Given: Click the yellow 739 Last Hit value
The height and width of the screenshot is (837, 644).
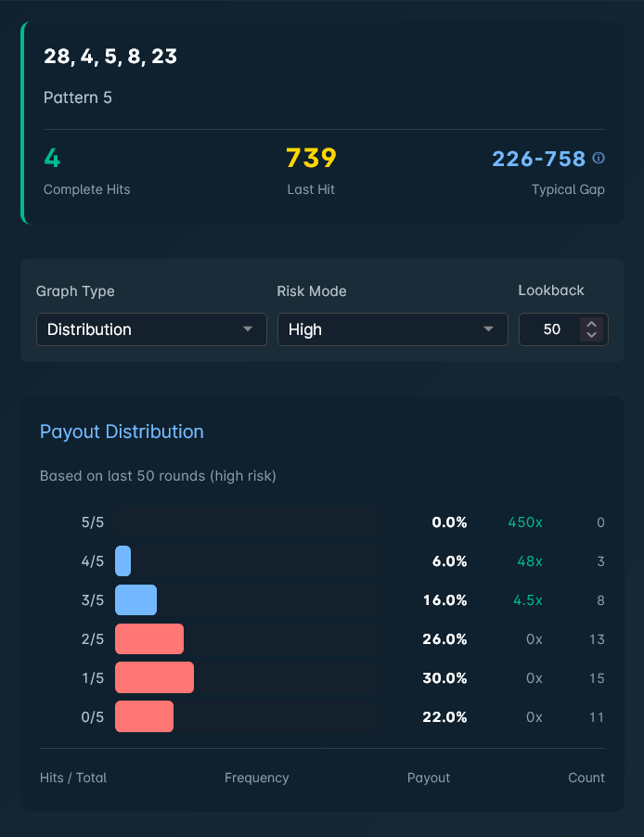Looking at the screenshot, I should click(311, 159).
